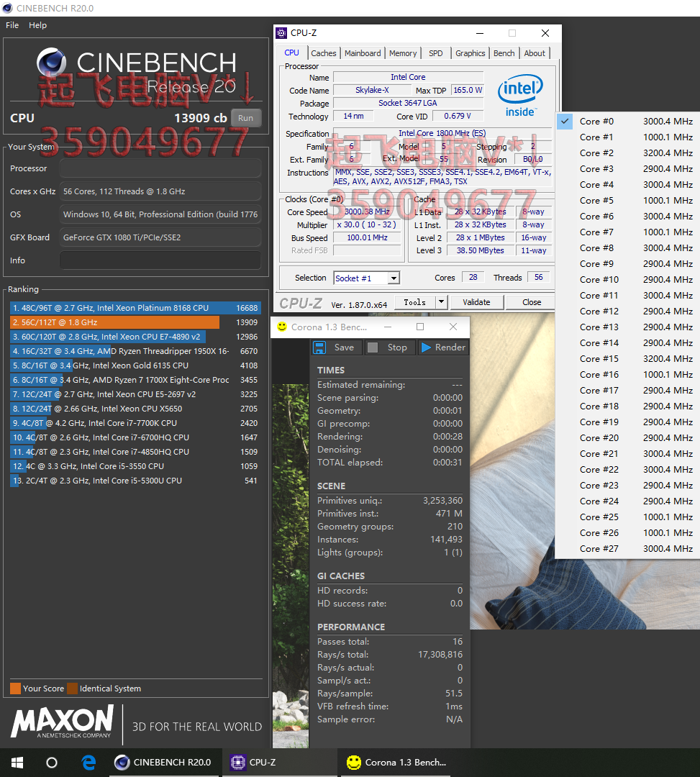Open Cortana search circle on the taskbar

pyautogui.click(x=52, y=762)
